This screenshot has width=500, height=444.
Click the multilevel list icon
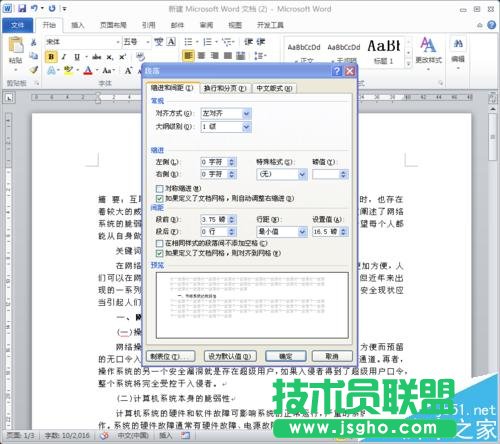[227, 42]
